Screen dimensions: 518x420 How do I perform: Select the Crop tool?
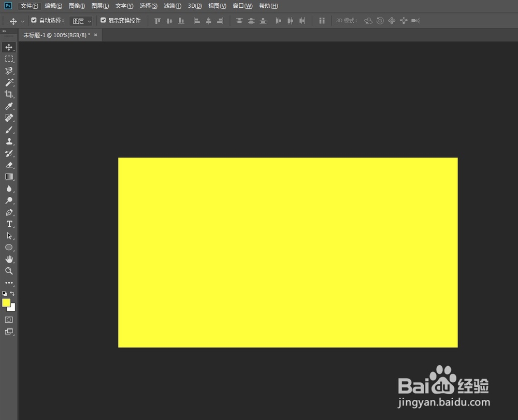[9, 94]
